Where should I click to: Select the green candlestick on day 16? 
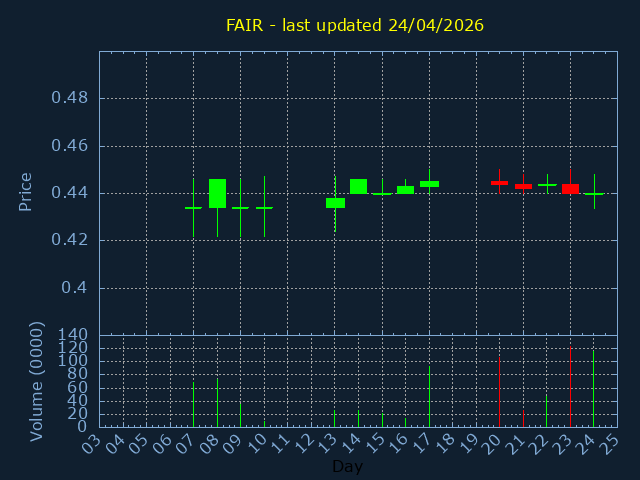tap(405, 189)
